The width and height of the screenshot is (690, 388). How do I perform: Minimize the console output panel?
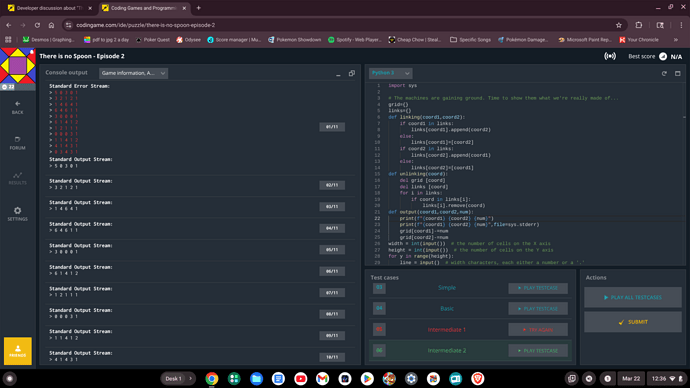pyautogui.click(x=338, y=74)
